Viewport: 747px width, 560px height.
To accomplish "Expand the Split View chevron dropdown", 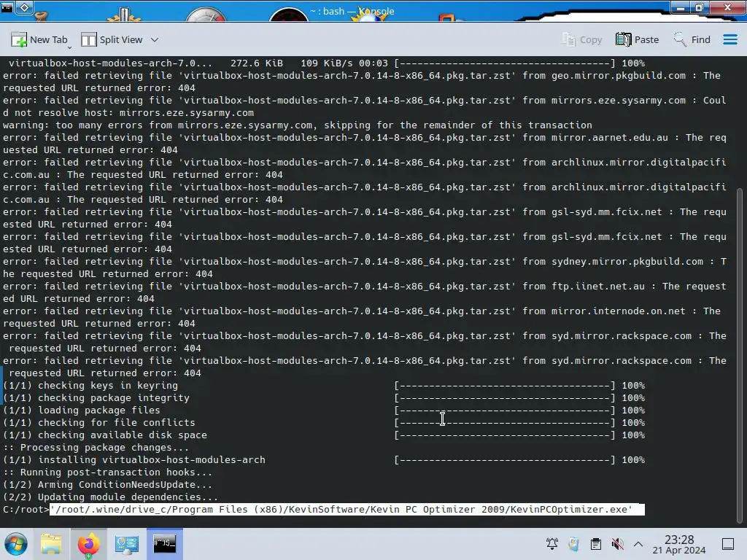I will tap(155, 40).
